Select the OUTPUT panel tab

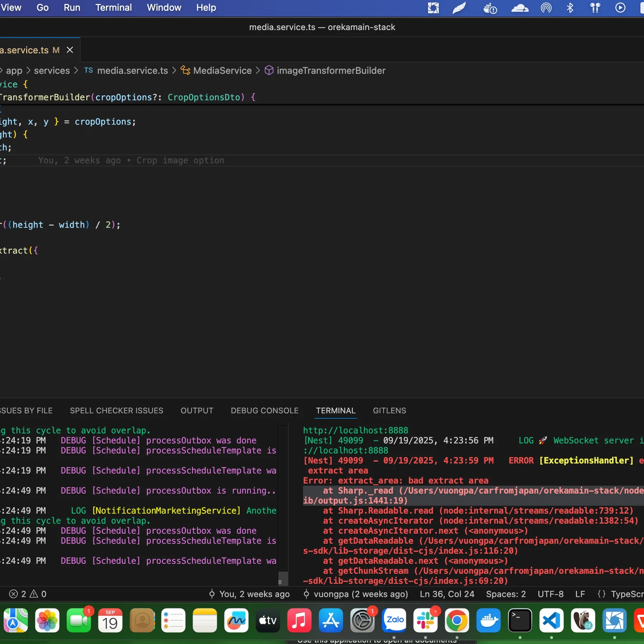197,410
